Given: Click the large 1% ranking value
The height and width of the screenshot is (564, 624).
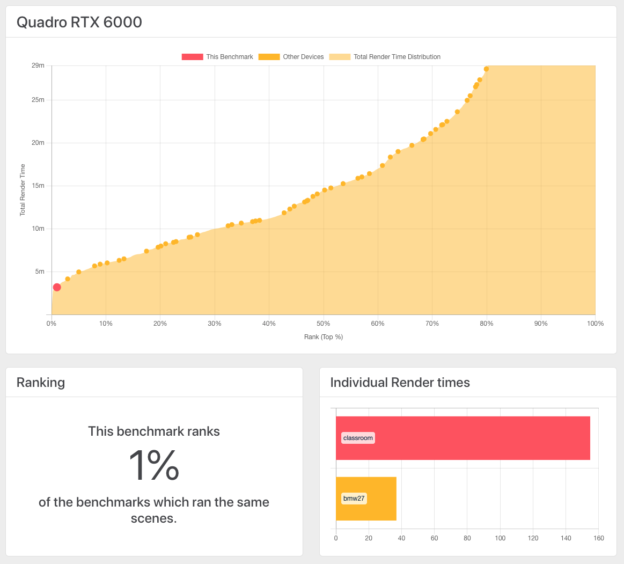Looking at the screenshot, I should point(154,466).
